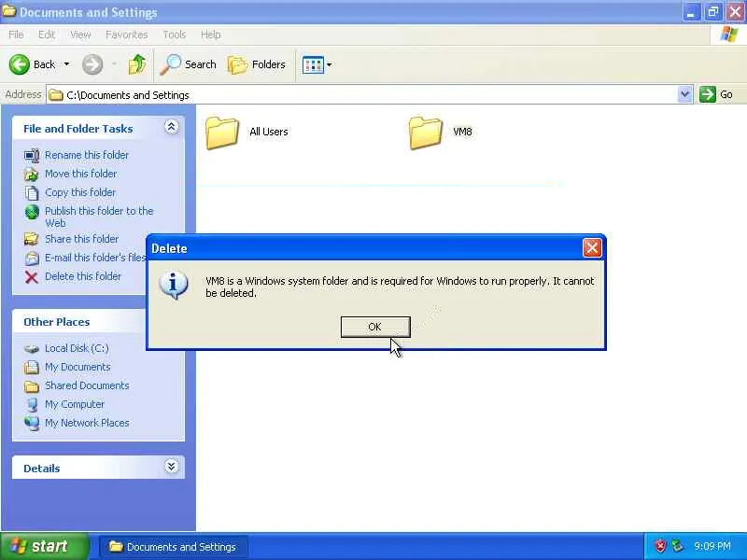Screen dimensions: 747x560
Task: Click OK in the Delete dialog
Action: coord(375,327)
